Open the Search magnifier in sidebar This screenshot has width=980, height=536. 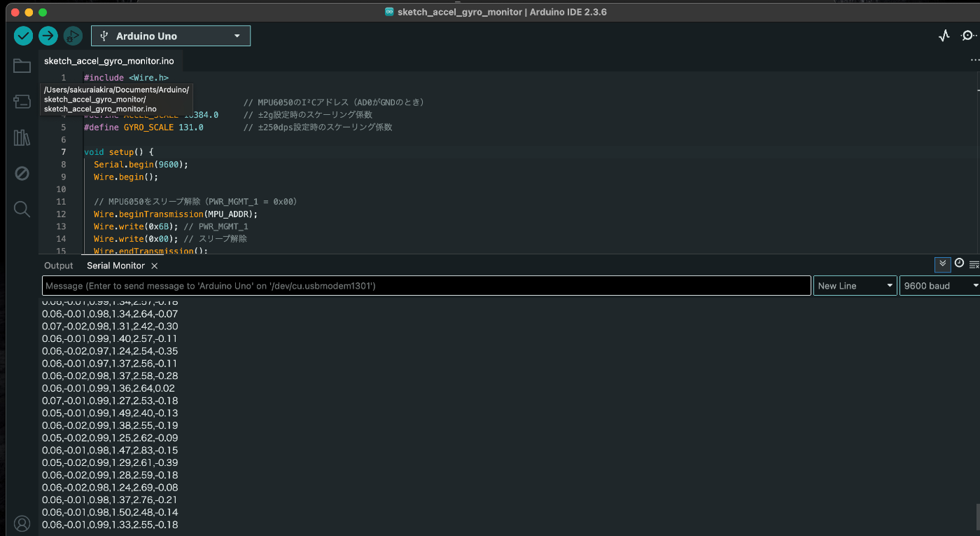point(22,209)
